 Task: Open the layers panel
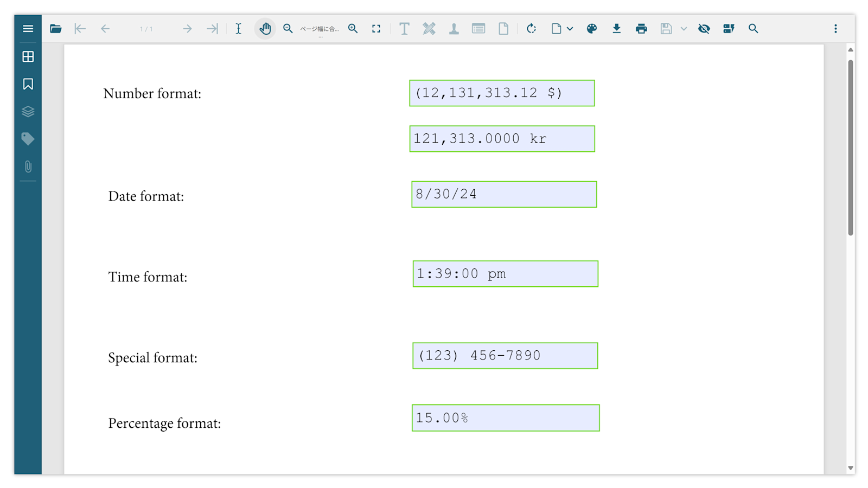(28, 112)
